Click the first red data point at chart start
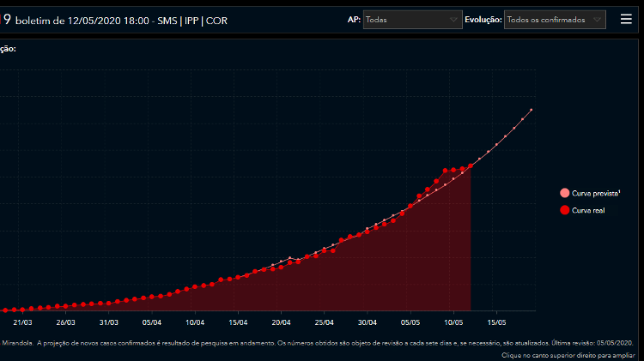644x361 pixels. [x=5, y=310]
